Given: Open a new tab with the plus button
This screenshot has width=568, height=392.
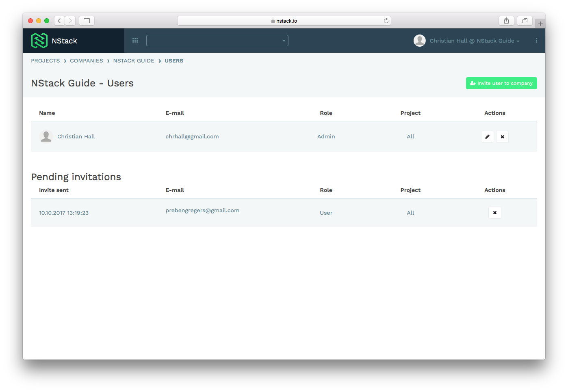Looking at the screenshot, I should (x=540, y=24).
